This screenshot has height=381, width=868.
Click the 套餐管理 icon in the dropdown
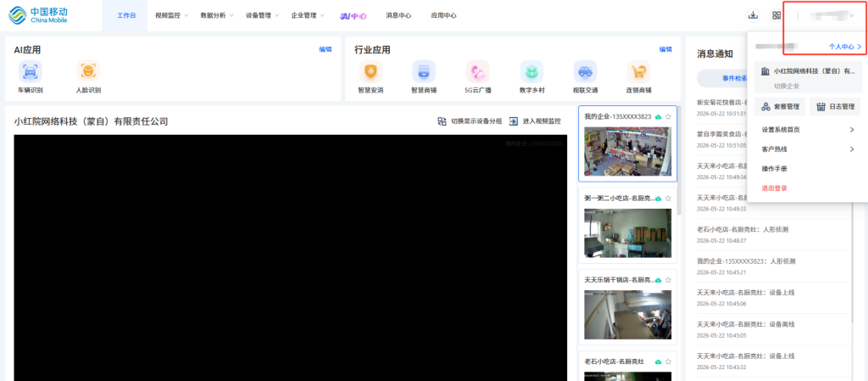(766, 106)
